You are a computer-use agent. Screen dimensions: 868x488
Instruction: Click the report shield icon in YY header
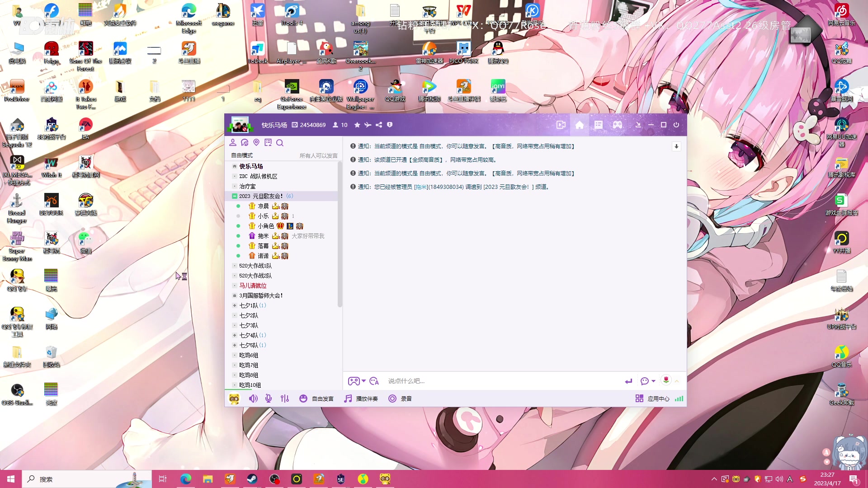coord(390,125)
